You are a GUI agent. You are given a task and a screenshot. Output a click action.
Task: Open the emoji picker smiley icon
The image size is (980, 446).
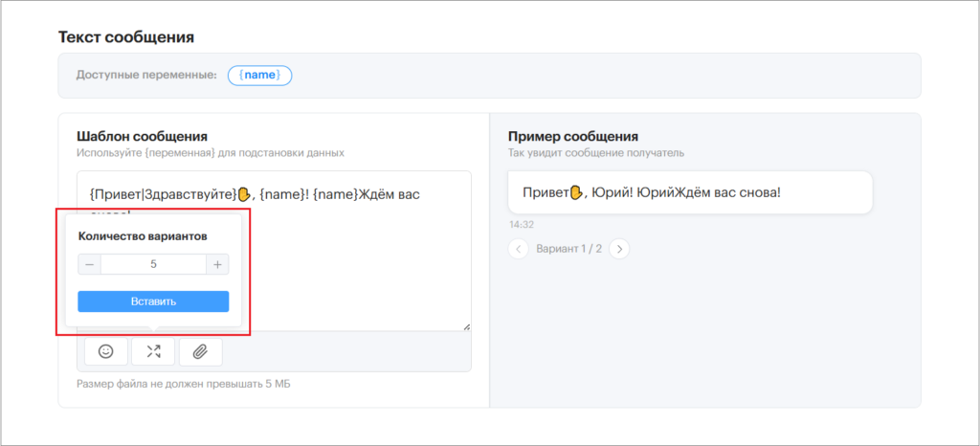(106, 351)
